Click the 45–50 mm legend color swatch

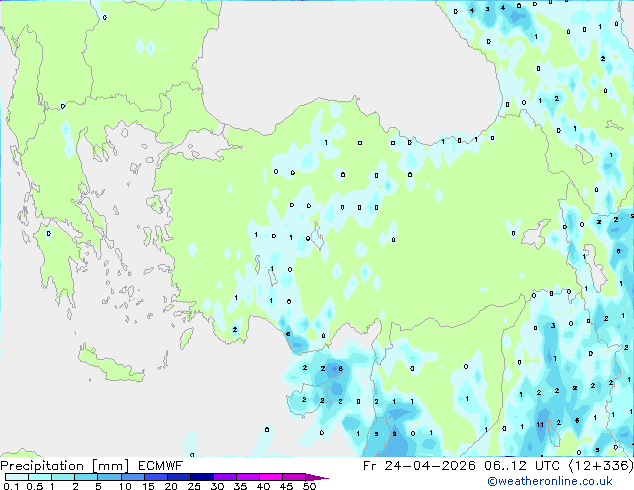click(294, 477)
